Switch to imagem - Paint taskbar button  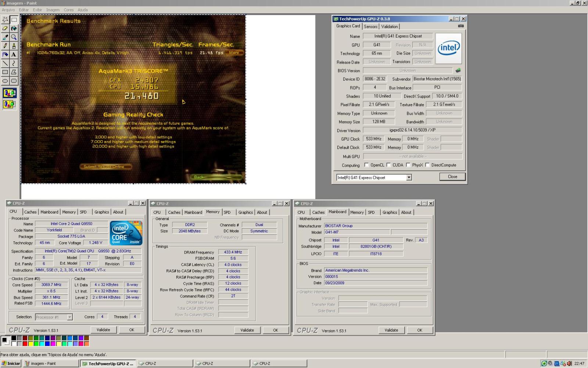click(51, 364)
